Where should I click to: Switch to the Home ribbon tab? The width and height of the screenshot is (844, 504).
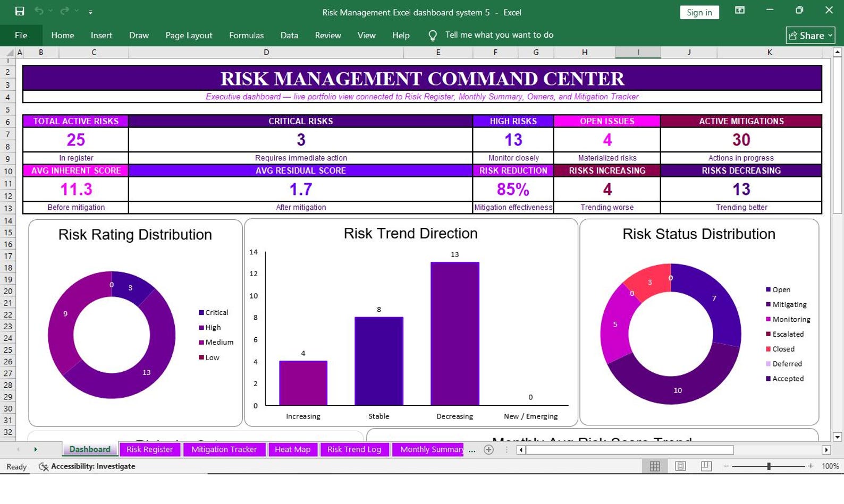(x=63, y=35)
